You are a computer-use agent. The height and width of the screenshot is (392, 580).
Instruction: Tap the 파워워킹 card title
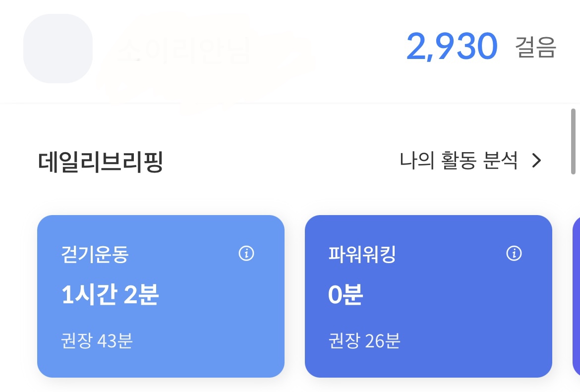tap(362, 255)
